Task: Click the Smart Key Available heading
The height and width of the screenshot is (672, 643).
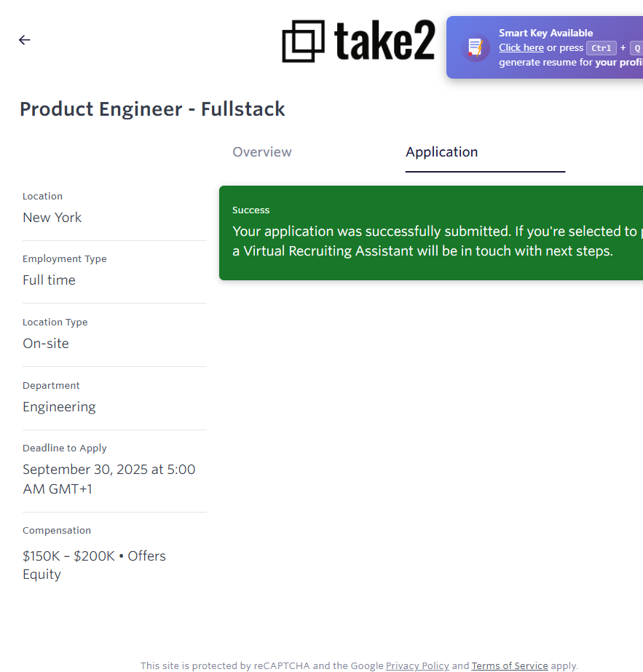Action: (545, 33)
